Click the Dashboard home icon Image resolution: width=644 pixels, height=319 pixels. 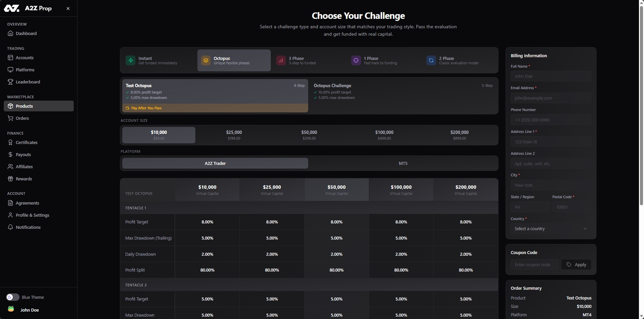click(10, 33)
